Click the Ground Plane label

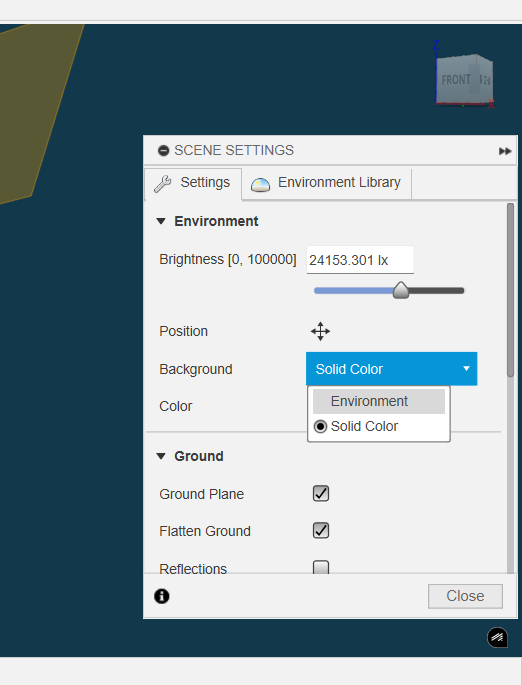pos(201,494)
